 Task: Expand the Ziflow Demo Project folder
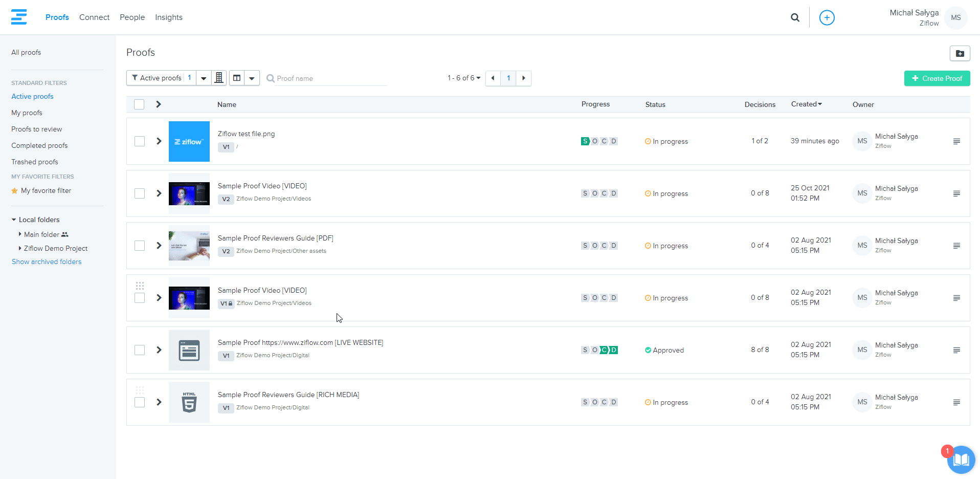point(20,248)
